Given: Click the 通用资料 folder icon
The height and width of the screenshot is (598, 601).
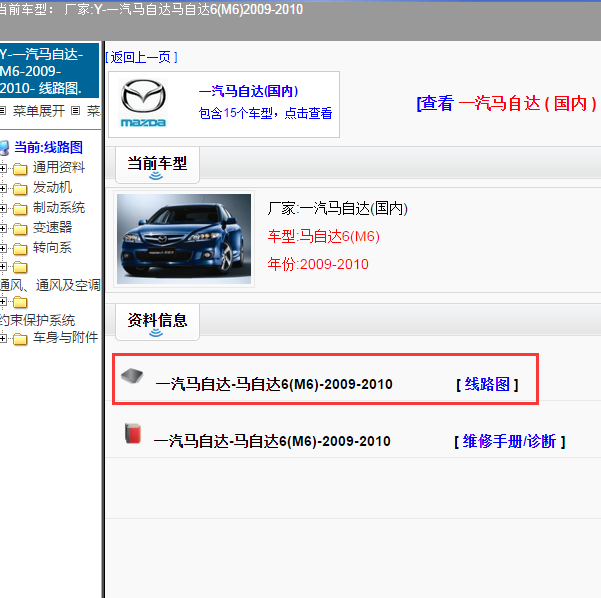Looking at the screenshot, I should point(20,168).
